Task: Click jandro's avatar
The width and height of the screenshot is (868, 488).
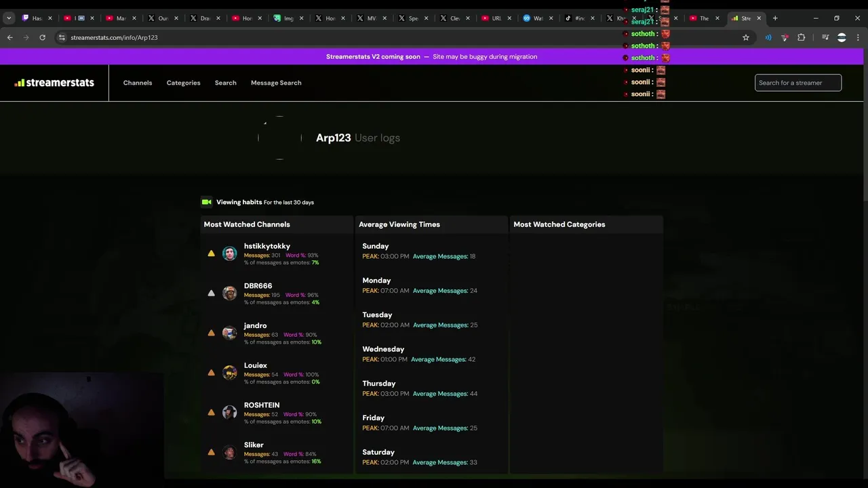Action: [x=230, y=333]
